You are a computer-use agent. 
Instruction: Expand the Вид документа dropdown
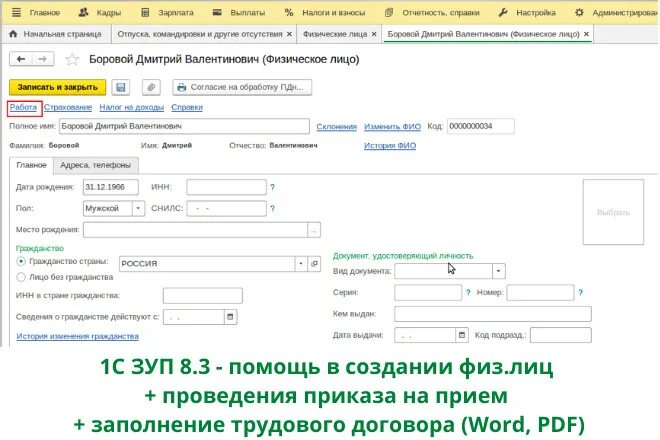(498, 271)
